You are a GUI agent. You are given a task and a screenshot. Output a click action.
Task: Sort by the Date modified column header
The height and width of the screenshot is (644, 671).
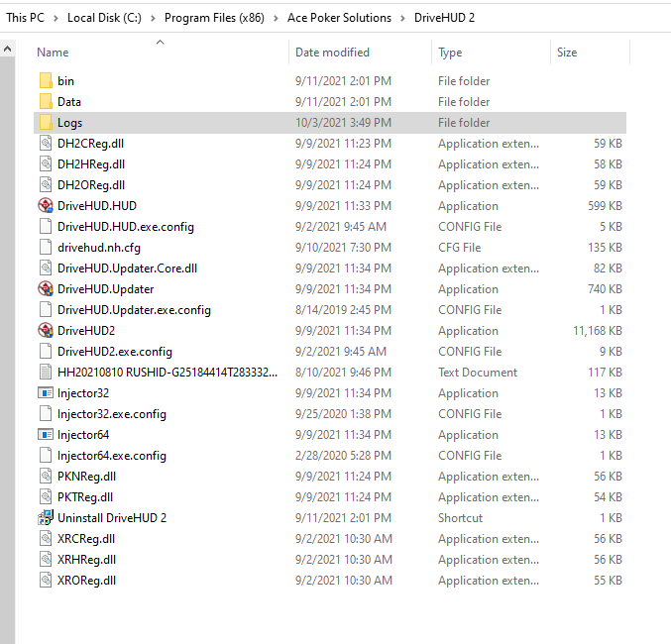[332, 53]
